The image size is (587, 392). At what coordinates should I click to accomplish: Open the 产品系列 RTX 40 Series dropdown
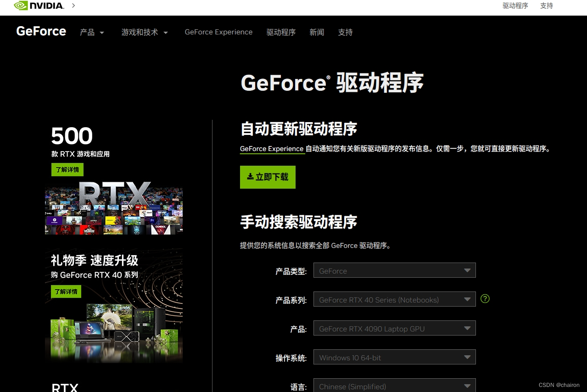click(395, 299)
